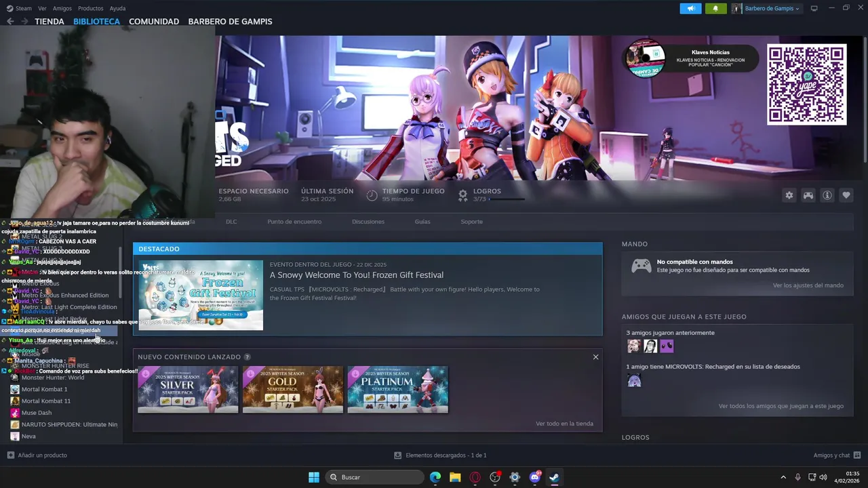Screen dimensions: 868x488
Task: Click the Buscar taskbar search box
Action: coord(374,477)
